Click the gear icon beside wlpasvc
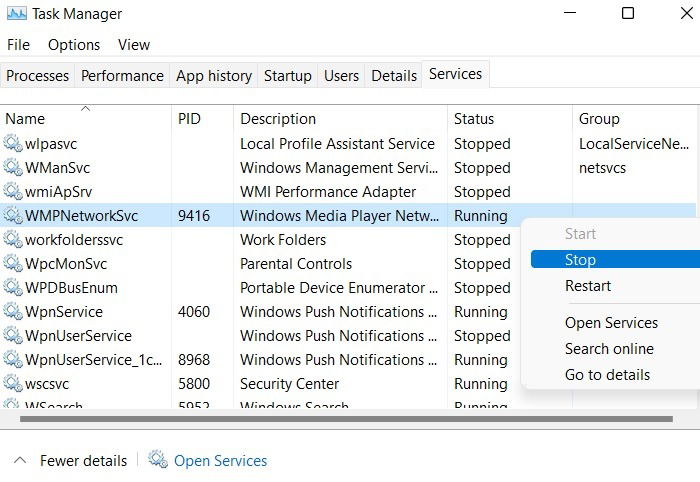This screenshot has width=700, height=482. (x=12, y=143)
